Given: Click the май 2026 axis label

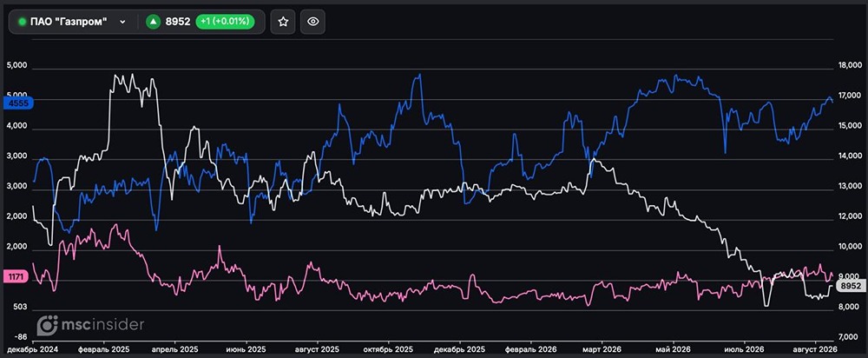Looking at the screenshot, I should tap(673, 349).
